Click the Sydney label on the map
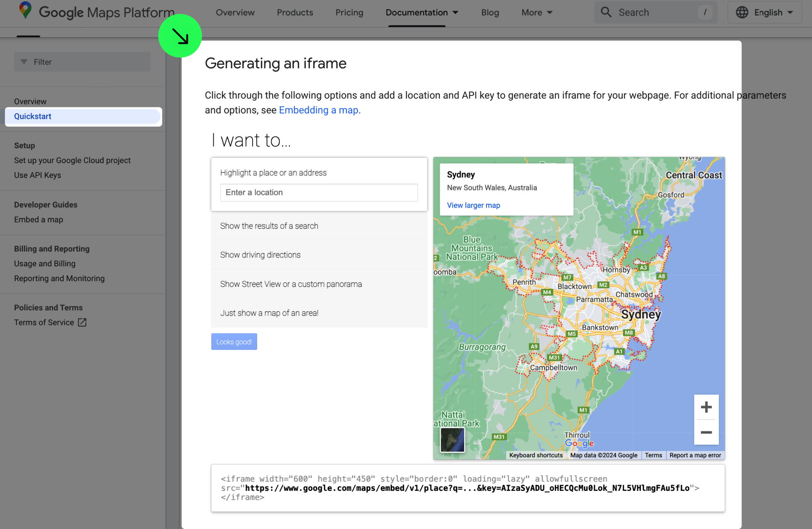The image size is (812, 529). point(641,314)
